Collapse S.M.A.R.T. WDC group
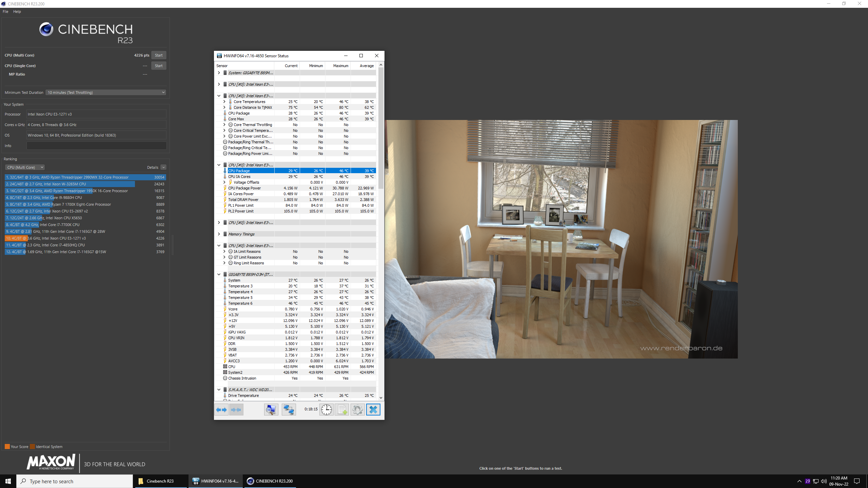Viewport: 868px width, 488px height. 219,390
